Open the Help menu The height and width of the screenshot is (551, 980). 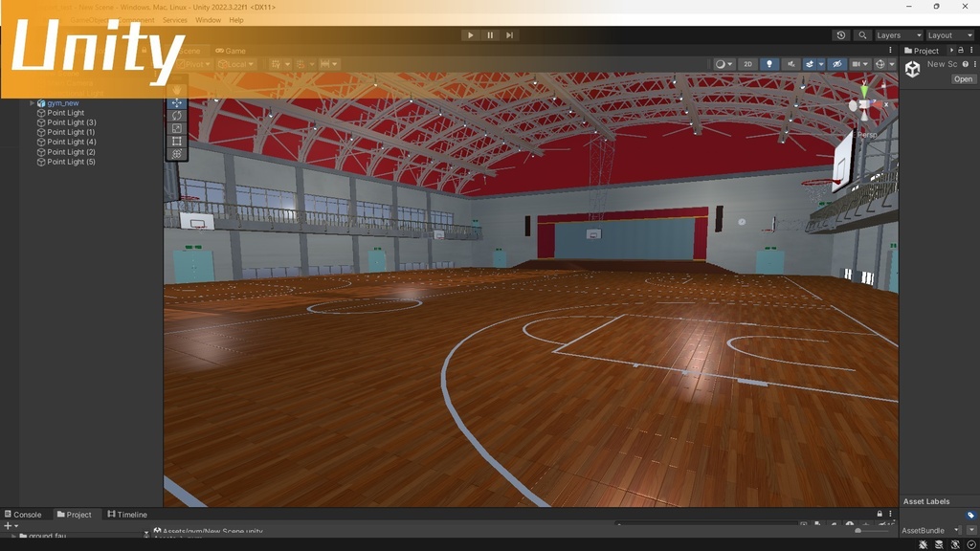(x=236, y=20)
